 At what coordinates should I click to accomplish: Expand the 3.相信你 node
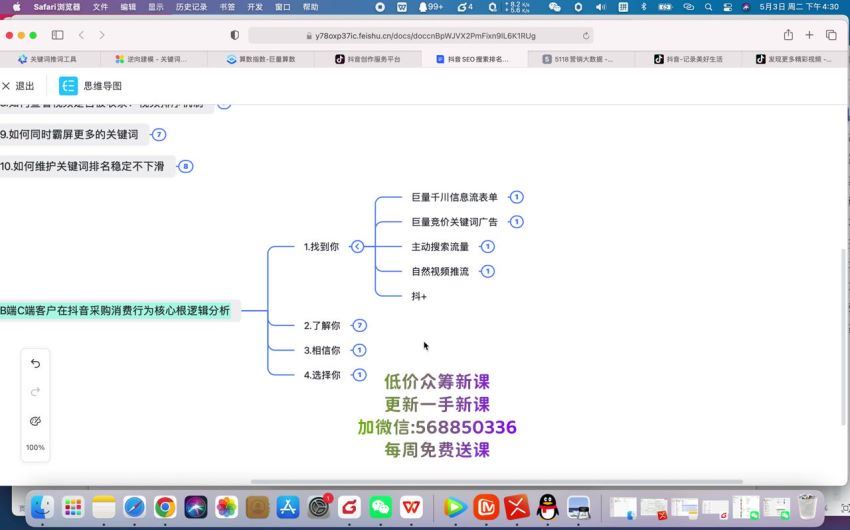click(359, 350)
